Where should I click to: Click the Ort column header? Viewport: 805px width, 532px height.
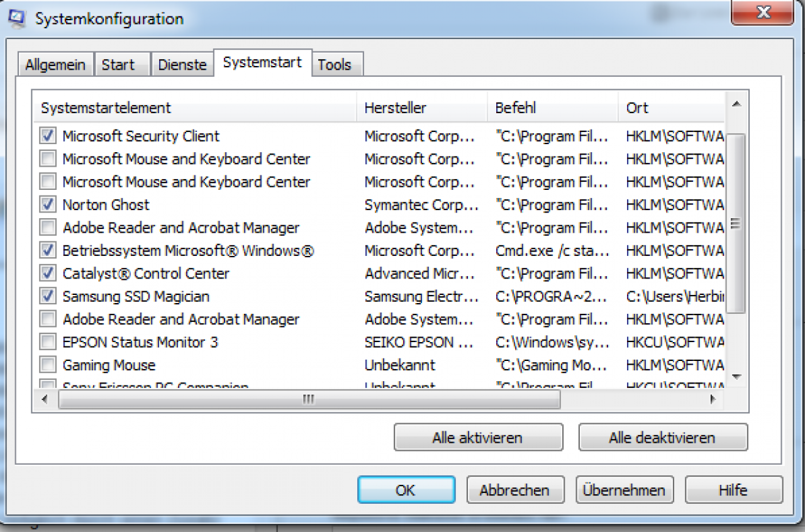tap(672, 108)
